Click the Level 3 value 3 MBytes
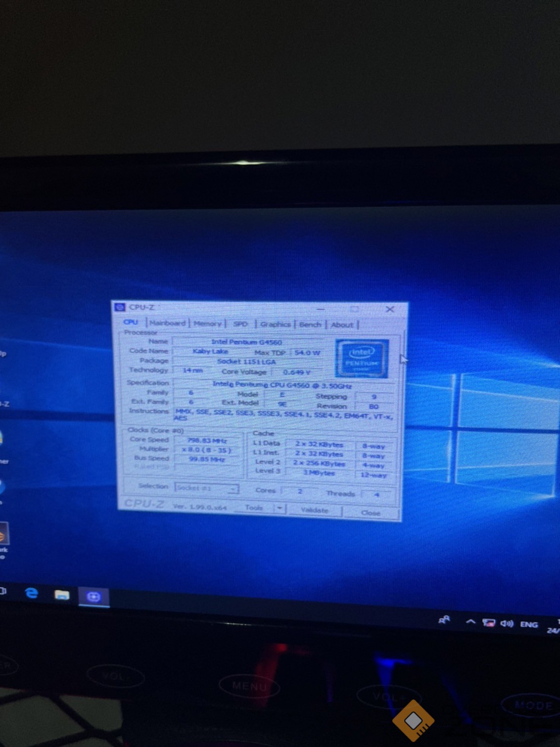The width and height of the screenshot is (560, 747). [x=319, y=473]
